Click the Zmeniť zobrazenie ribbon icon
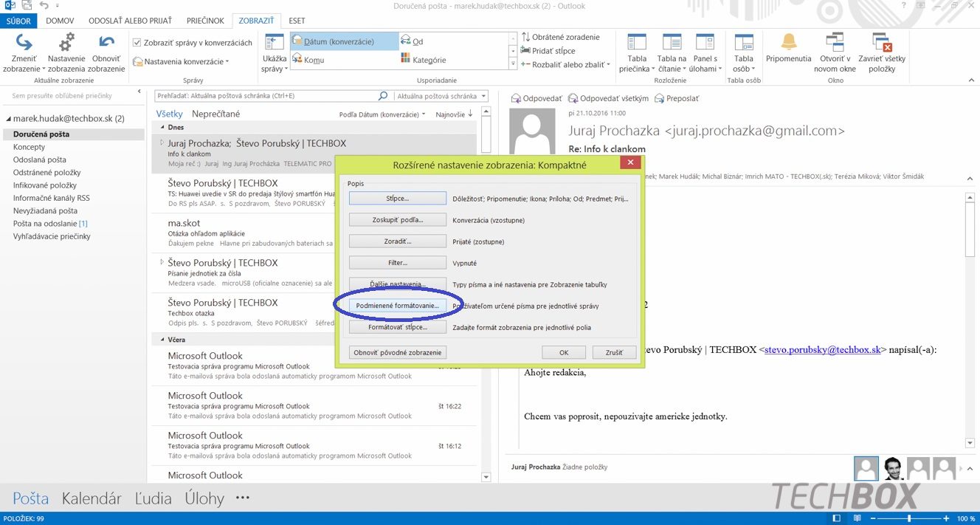 pyautogui.click(x=22, y=52)
